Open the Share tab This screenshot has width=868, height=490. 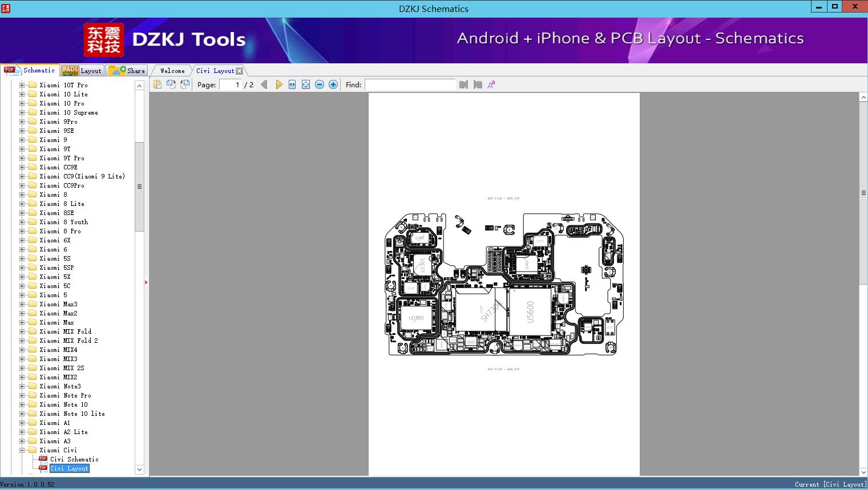(x=127, y=70)
